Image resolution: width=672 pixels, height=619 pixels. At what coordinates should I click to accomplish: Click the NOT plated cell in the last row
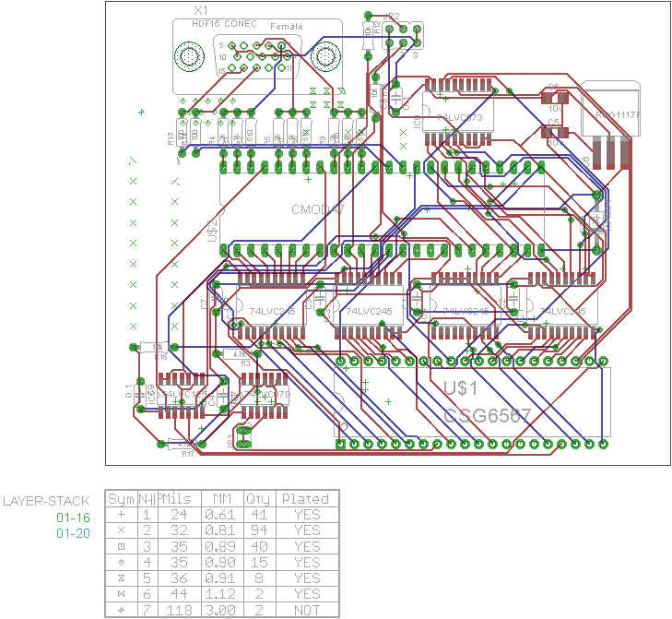pyautogui.click(x=305, y=609)
